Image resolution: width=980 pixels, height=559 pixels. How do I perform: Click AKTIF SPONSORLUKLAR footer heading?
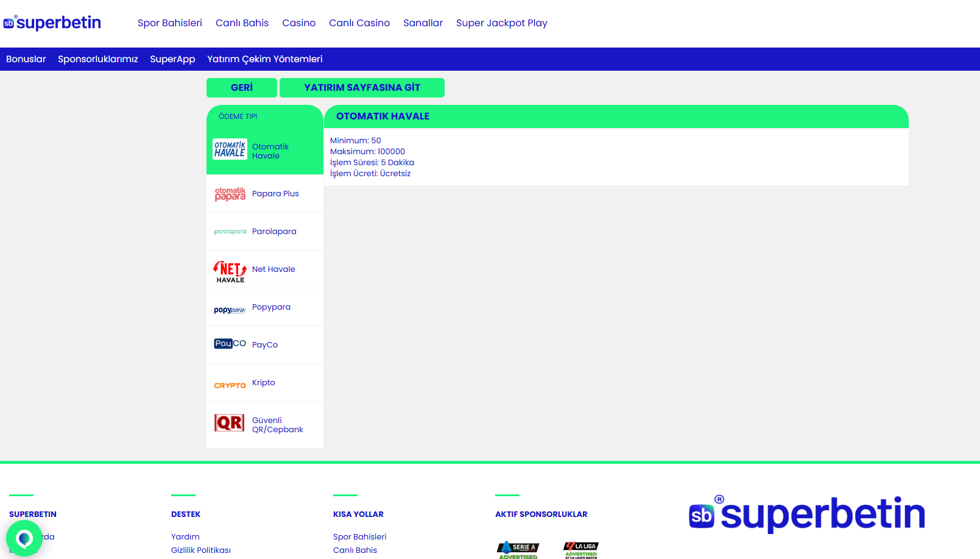pos(541,514)
